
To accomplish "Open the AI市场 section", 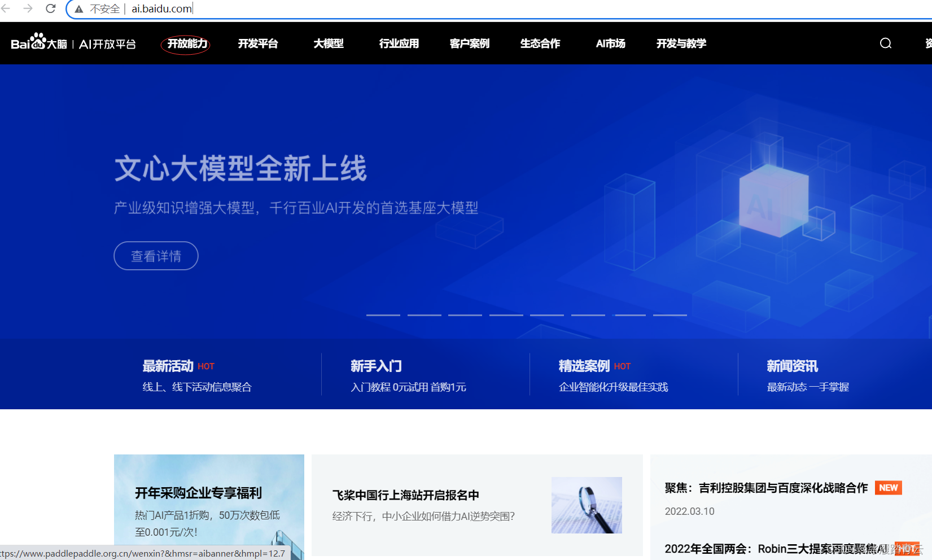I will [610, 43].
